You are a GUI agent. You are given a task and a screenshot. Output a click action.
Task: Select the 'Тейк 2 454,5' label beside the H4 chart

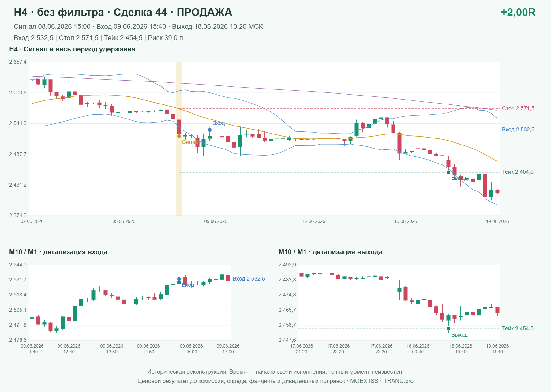pos(518,172)
